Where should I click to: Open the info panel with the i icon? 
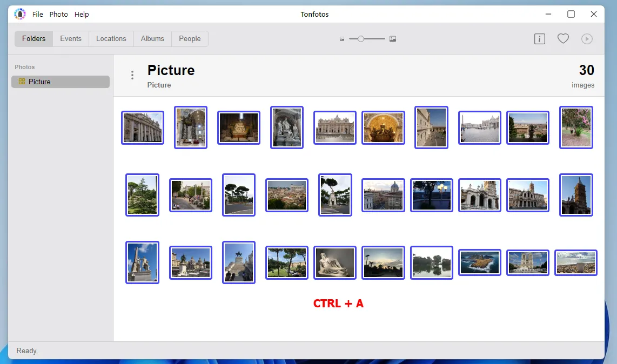tap(539, 38)
